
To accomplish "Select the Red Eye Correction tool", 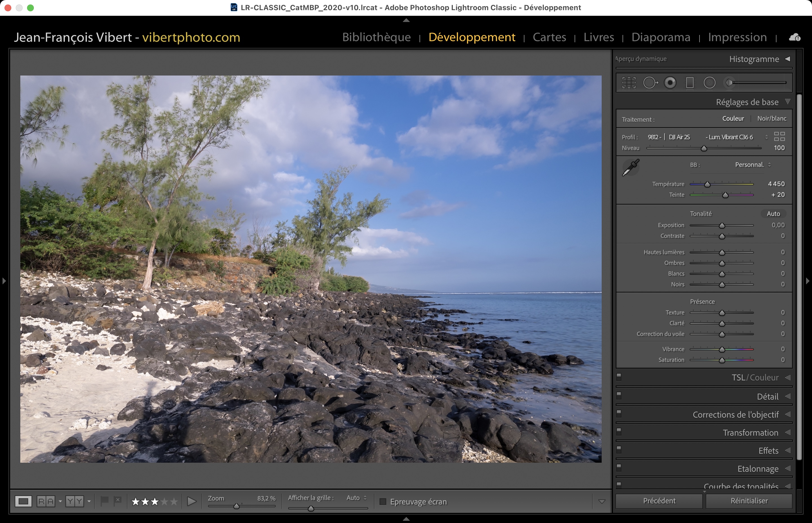I will click(670, 83).
